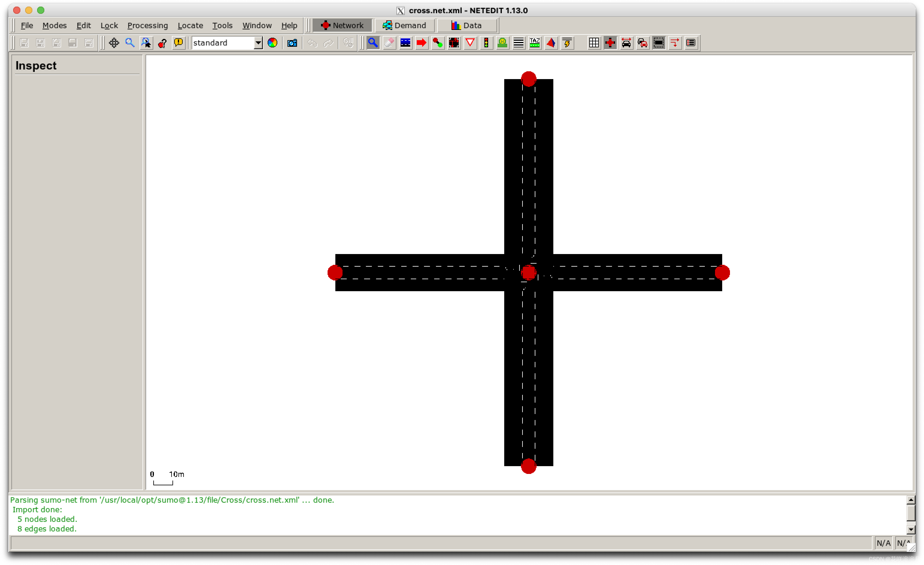The width and height of the screenshot is (924, 565).
Task: Click the first N/A status field
Action: 884,543
